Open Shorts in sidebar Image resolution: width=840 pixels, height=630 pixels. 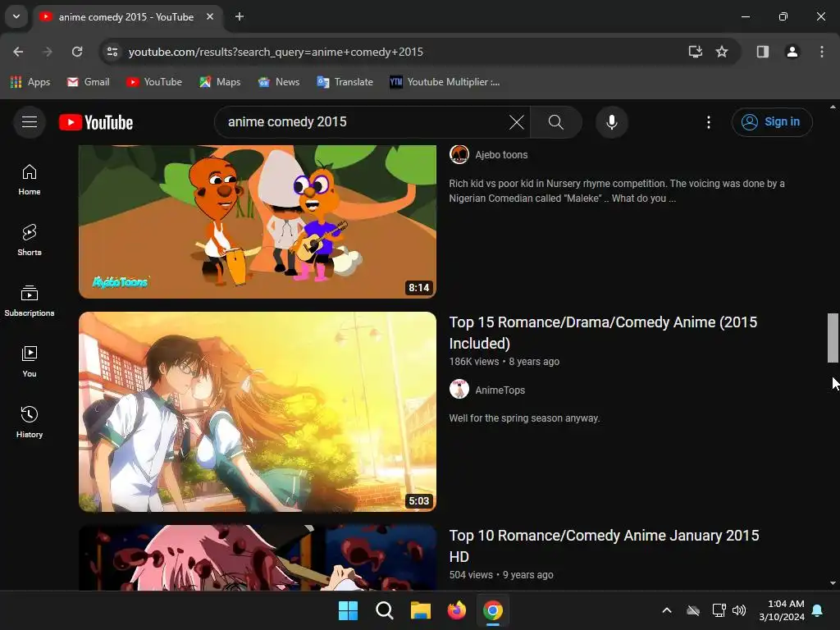(30, 240)
